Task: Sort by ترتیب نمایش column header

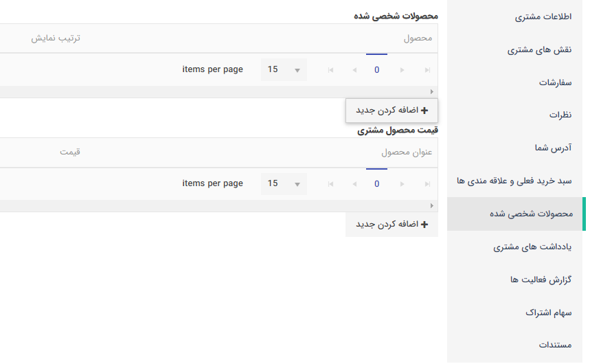Action: [x=56, y=38]
